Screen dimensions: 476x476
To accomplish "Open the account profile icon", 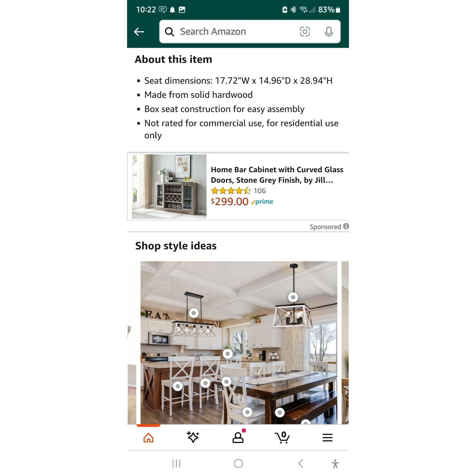I will [x=238, y=437].
